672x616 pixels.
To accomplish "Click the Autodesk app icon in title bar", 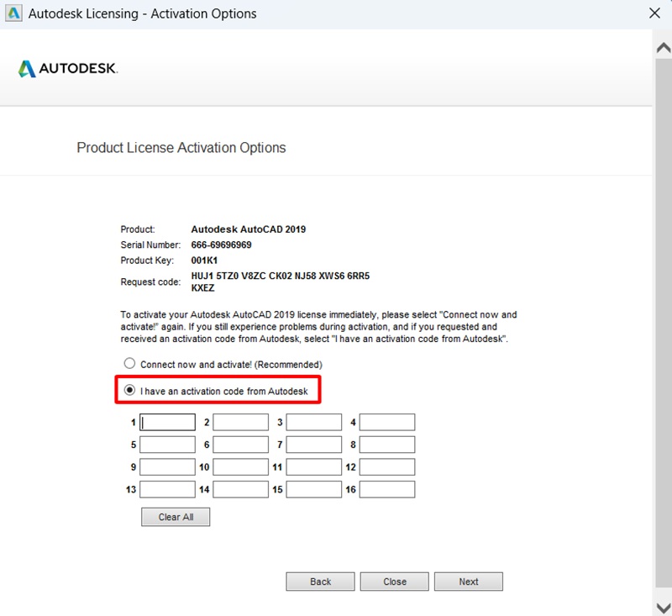I will click(14, 13).
